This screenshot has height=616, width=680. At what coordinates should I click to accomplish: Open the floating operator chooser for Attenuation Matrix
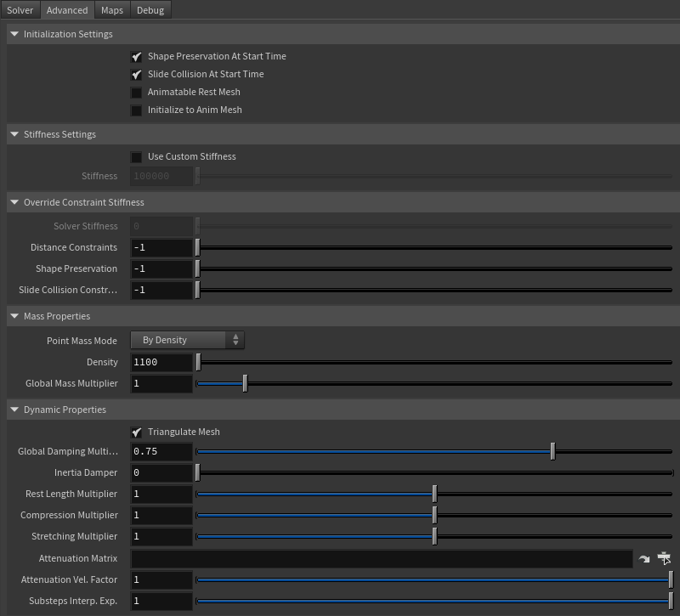pos(664,558)
